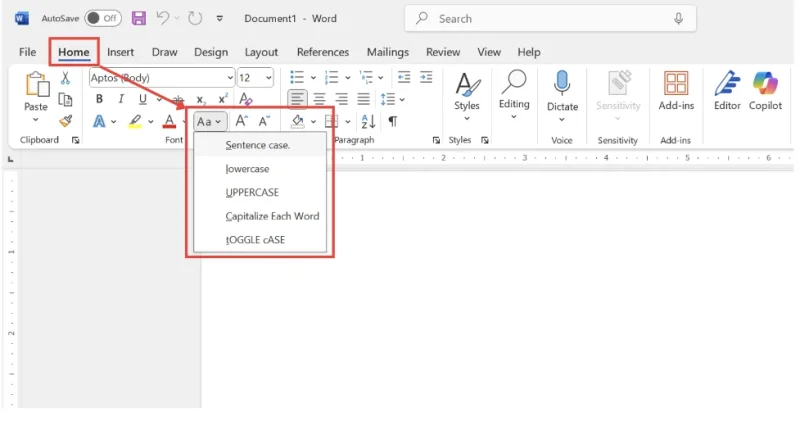Apply the red font color swatch
The height and width of the screenshot is (426, 800).
coord(169,121)
